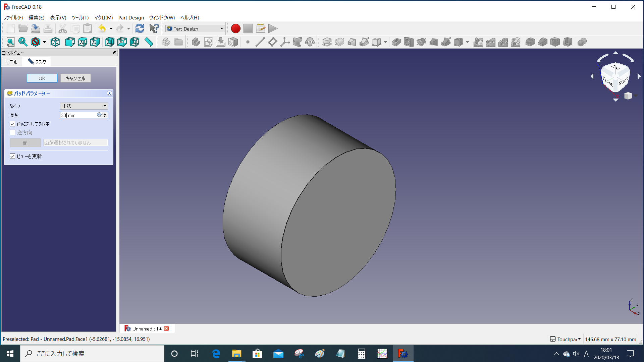Click the Fit All view icon

[10, 42]
